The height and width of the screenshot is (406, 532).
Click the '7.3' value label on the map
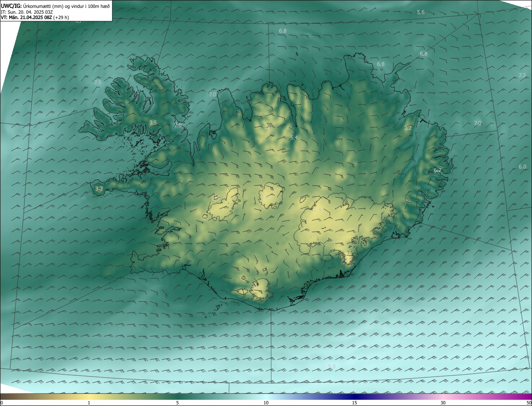522,76
